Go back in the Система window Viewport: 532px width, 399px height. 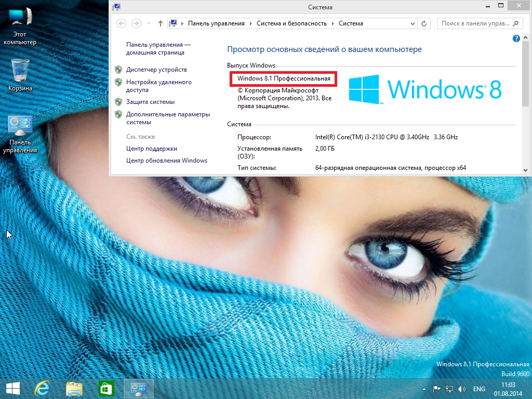121,23
